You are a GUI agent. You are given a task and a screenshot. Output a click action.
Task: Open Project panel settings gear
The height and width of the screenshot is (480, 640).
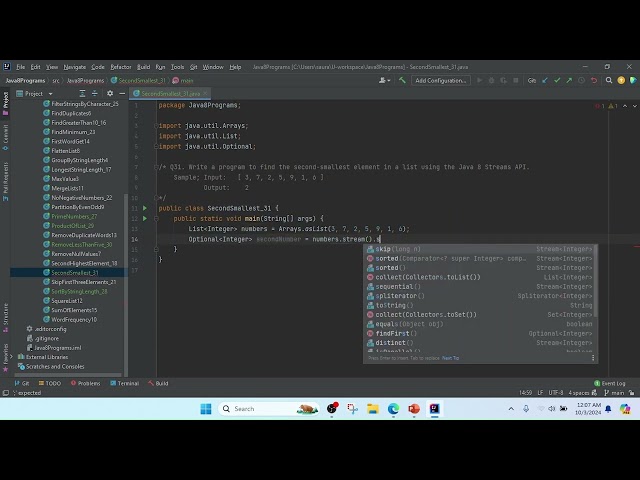110,93
